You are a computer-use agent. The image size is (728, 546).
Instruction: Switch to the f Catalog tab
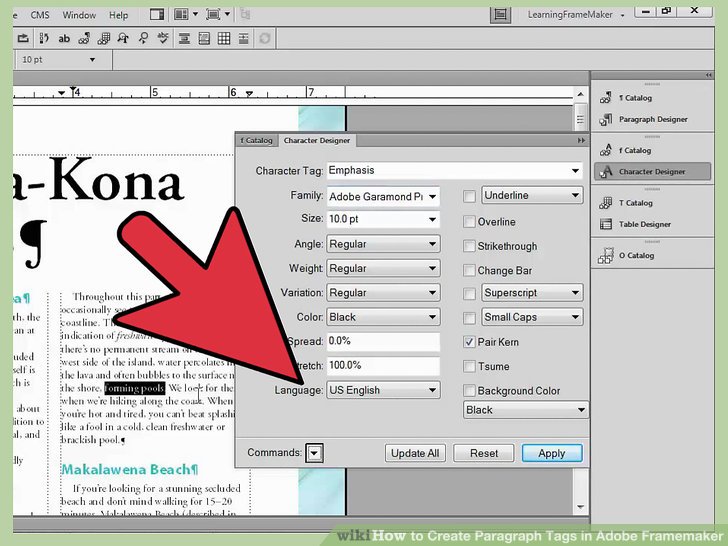point(256,141)
